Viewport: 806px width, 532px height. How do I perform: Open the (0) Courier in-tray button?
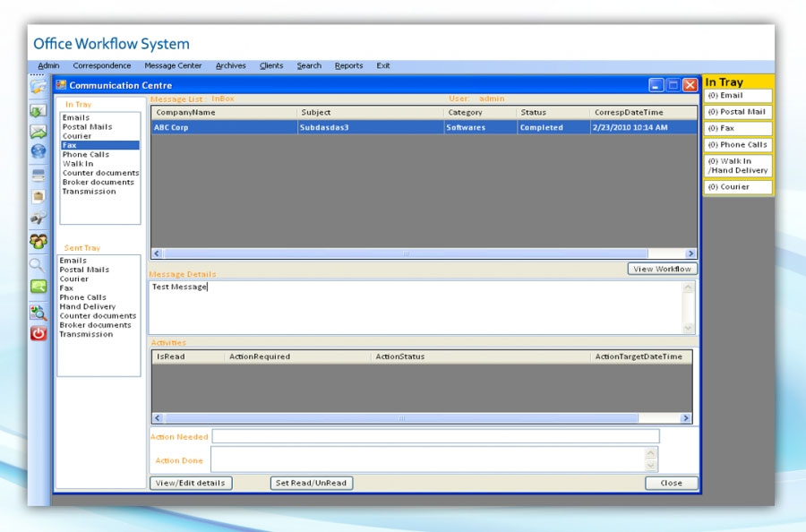[738, 187]
